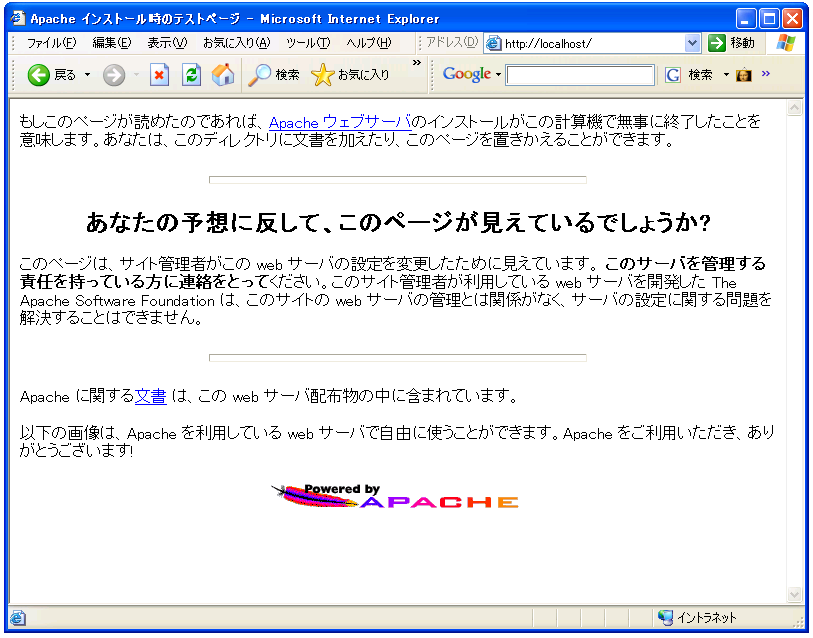Open the Search (検索) magnifier panel

point(274,75)
